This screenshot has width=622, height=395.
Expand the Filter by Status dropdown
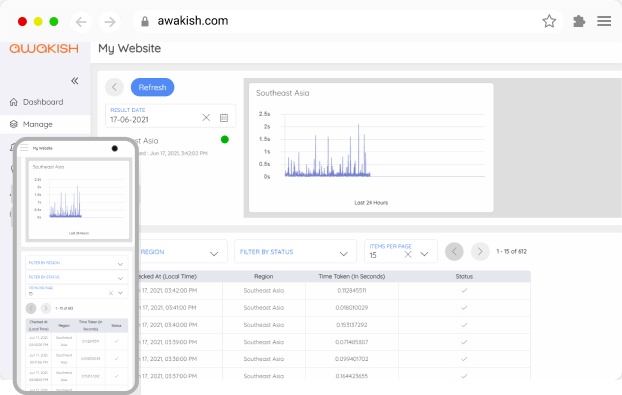[x=344, y=254]
